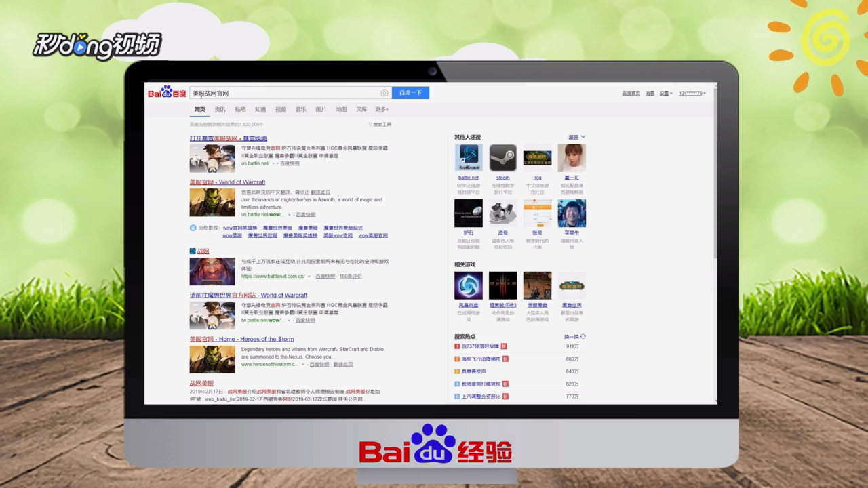Image resolution: width=868 pixels, height=488 pixels.
Task: Click the 苹果牛 portrait thumbnail
Action: pyautogui.click(x=572, y=213)
